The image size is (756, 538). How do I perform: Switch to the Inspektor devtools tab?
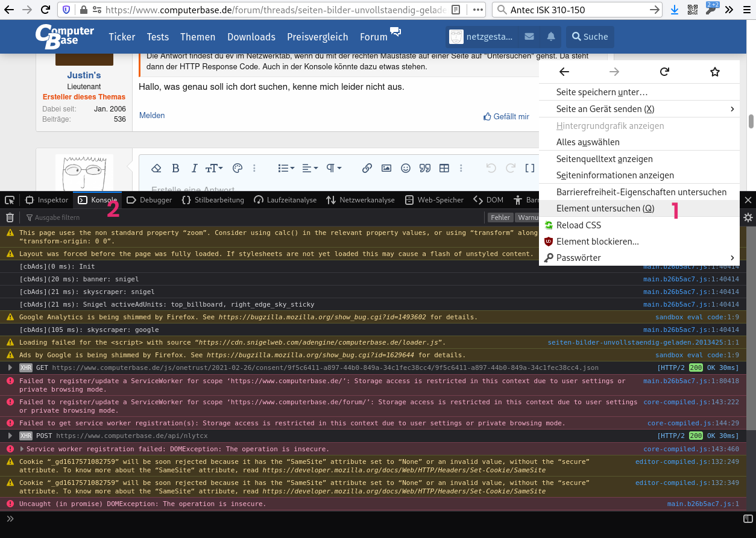[x=47, y=200]
